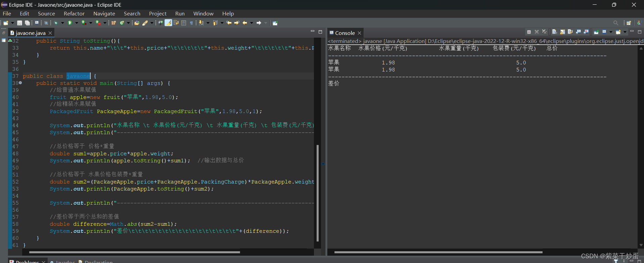Image resolution: width=644 pixels, height=263 pixels.
Task: Maximize the editor area
Action: (x=320, y=32)
